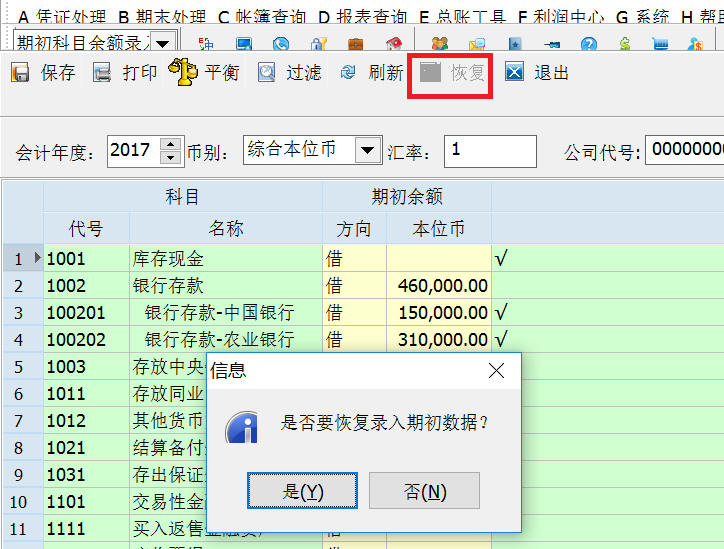Decrease 会计年度 with the down arrow

click(x=170, y=157)
